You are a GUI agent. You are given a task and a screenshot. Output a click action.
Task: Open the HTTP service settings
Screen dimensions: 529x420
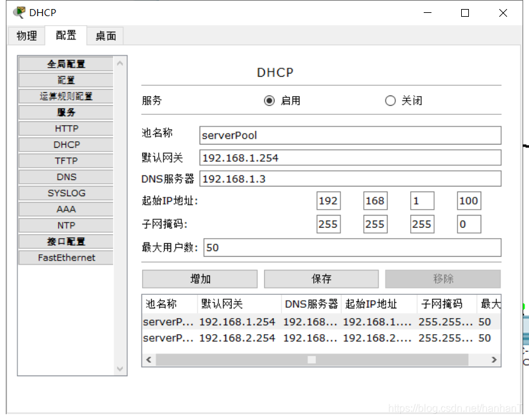[x=66, y=129]
